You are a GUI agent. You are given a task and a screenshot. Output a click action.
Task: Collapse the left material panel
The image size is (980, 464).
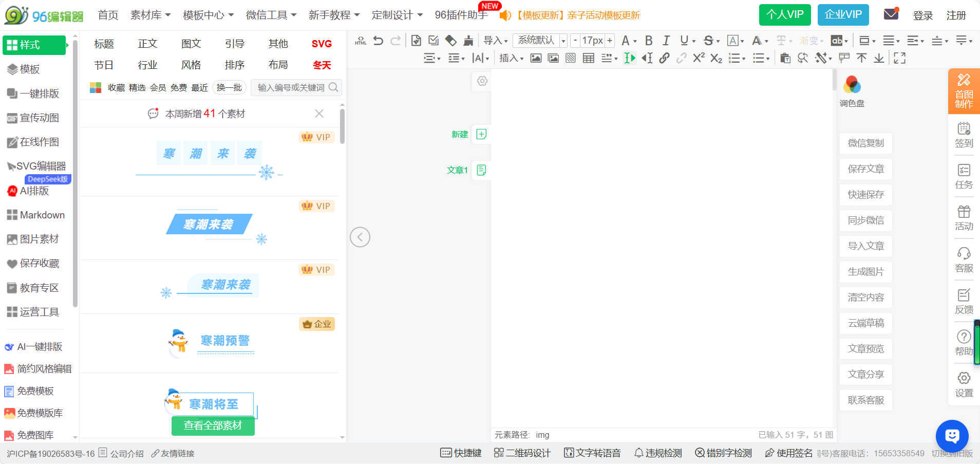360,237
